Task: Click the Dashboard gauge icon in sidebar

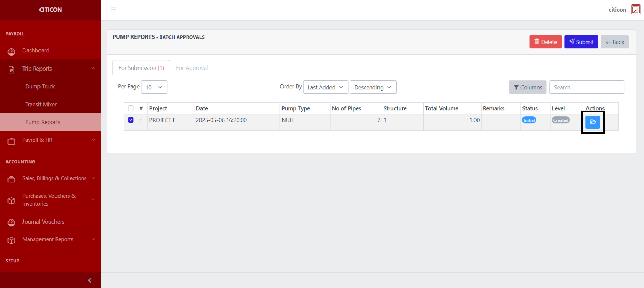Action: (11, 51)
